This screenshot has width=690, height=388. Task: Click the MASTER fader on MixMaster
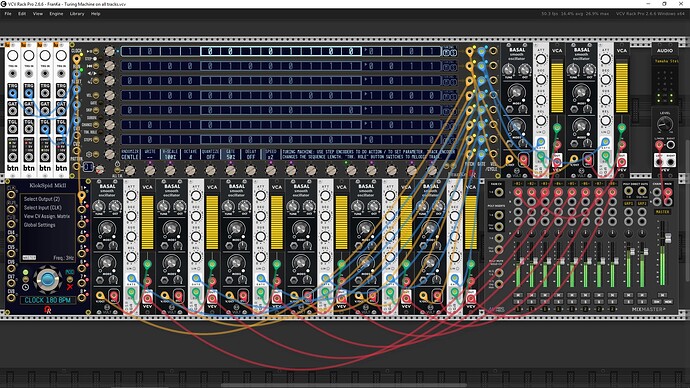coord(668,238)
